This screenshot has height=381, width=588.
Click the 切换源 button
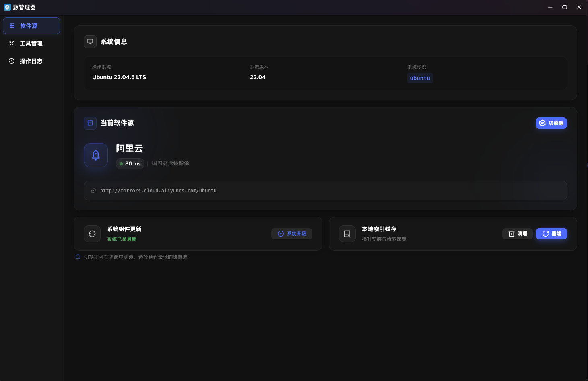click(x=551, y=123)
